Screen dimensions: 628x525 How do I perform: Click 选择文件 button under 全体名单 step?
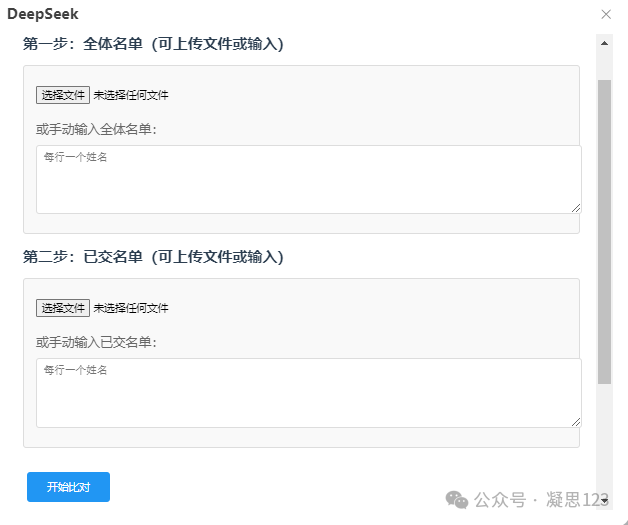tap(63, 95)
